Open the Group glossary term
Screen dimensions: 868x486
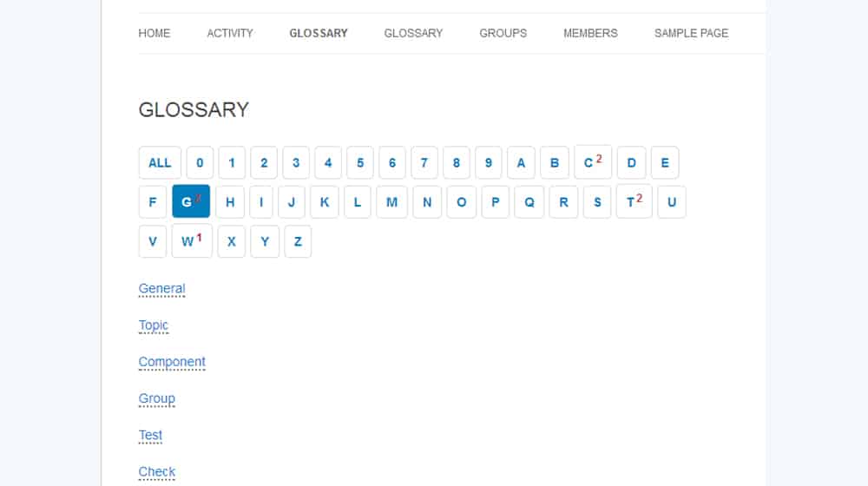[x=156, y=398]
